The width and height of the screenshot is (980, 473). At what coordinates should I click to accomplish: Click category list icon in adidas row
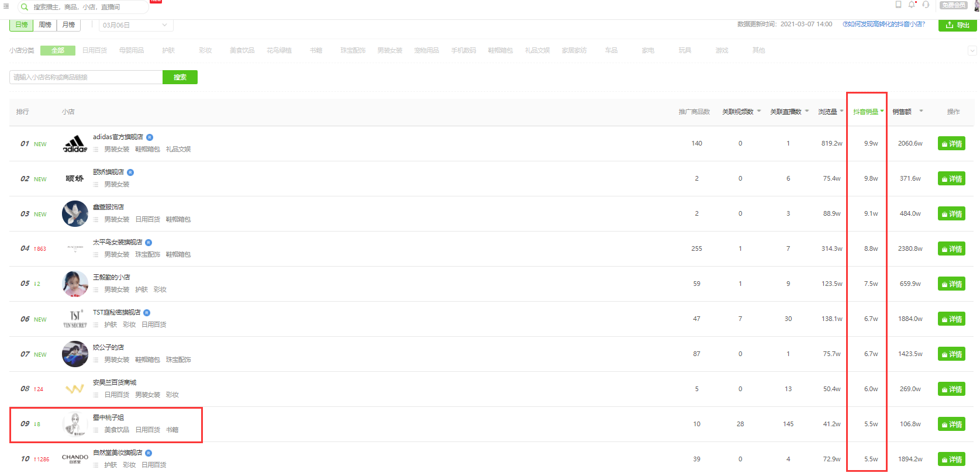[x=96, y=150]
